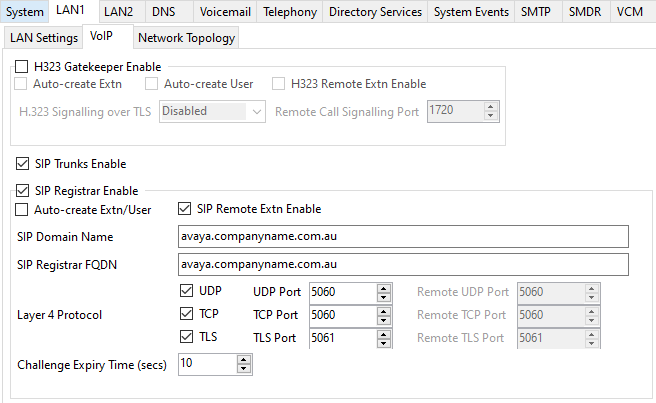Uncheck SIP Registrar Enable
The height and width of the screenshot is (403, 656).
pos(22,191)
